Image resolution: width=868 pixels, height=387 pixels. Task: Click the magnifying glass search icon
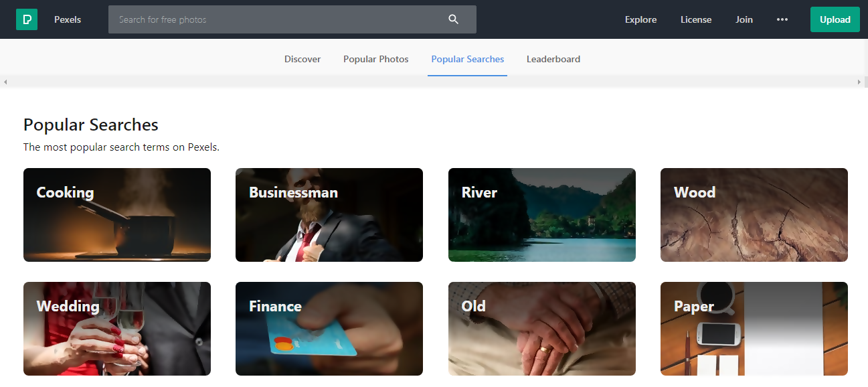pos(454,19)
